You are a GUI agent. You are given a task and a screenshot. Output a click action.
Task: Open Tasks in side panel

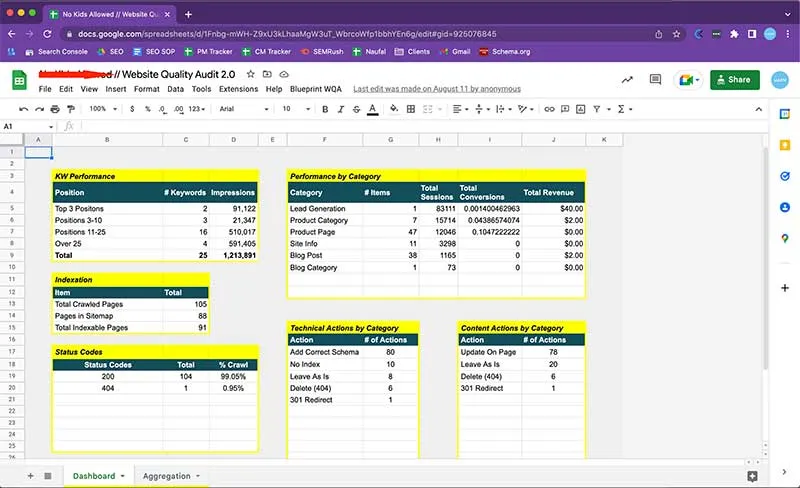[785, 176]
